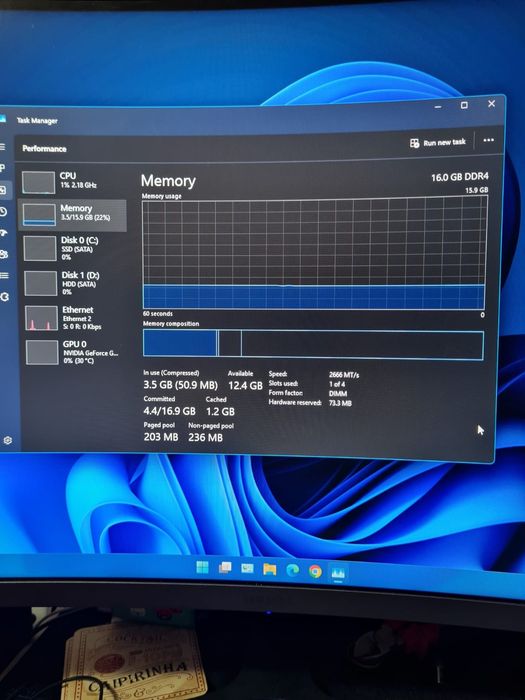Click the Memory usage graph
The image size is (525, 700).
tap(314, 254)
